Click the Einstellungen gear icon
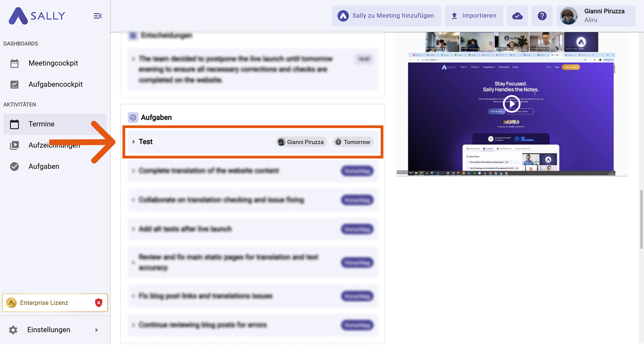The width and height of the screenshot is (644, 347). [x=13, y=330]
